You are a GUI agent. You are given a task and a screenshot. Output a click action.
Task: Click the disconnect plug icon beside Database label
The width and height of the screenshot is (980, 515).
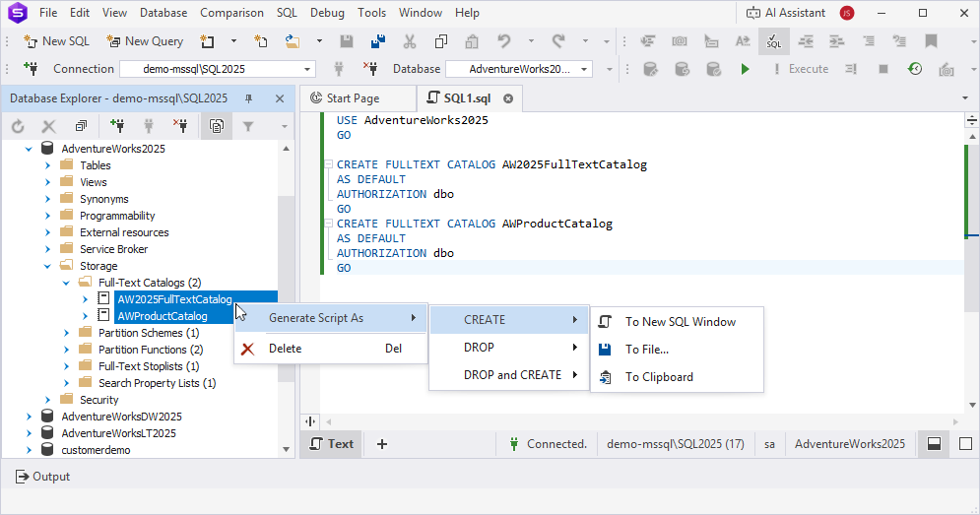point(370,68)
